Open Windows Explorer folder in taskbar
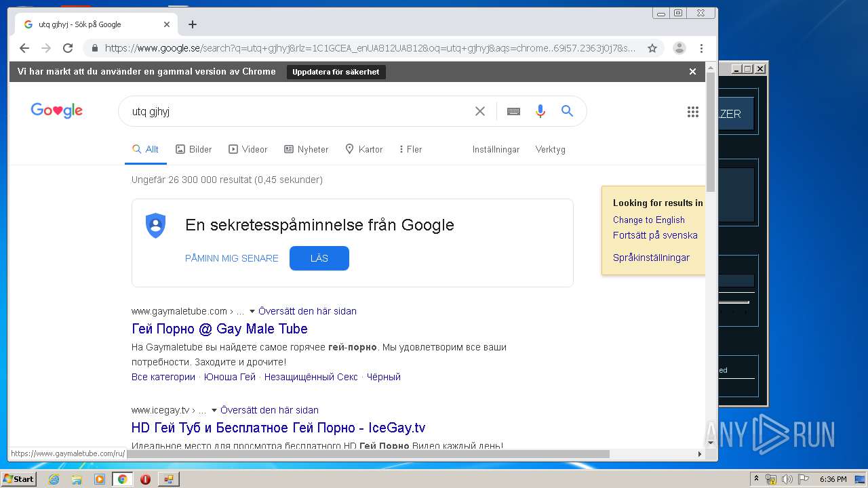868x488 pixels. [77, 479]
